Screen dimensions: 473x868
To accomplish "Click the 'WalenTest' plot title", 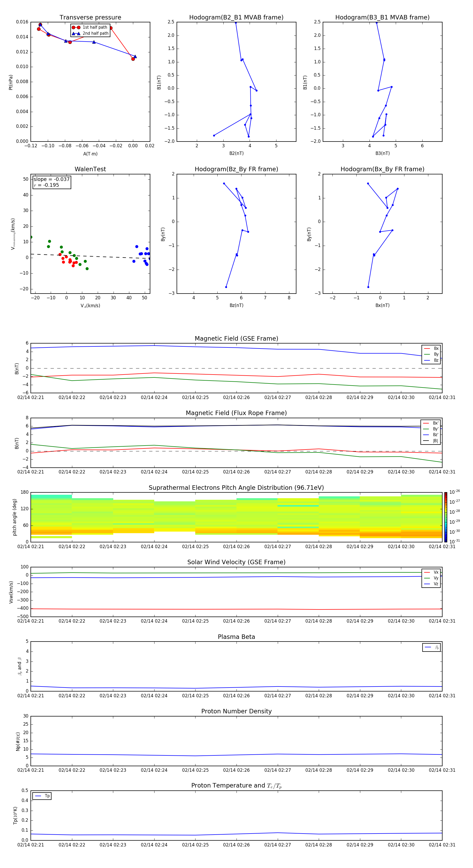I will pyautogui.click(x=90, y=169).
